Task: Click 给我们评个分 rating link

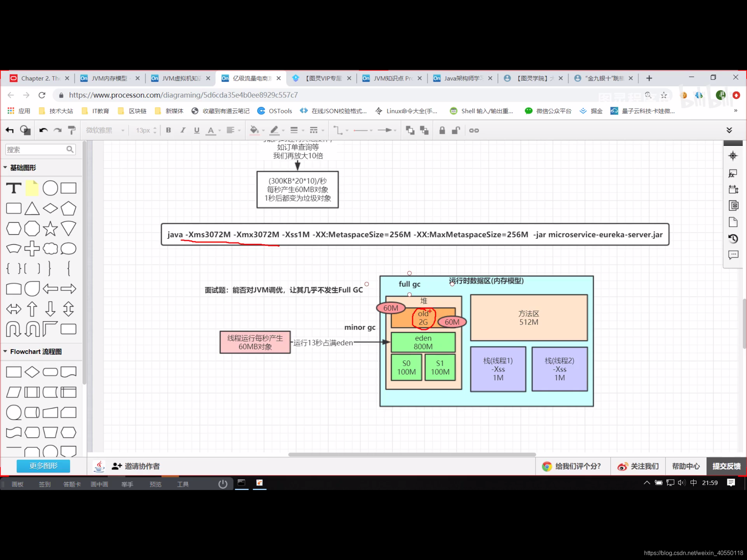Action: click(x=572, y=466)
